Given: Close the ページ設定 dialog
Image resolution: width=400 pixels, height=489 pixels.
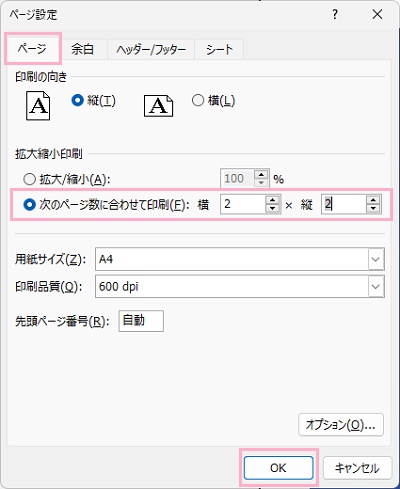Looking at the screenshot, I should pos(377,14).
